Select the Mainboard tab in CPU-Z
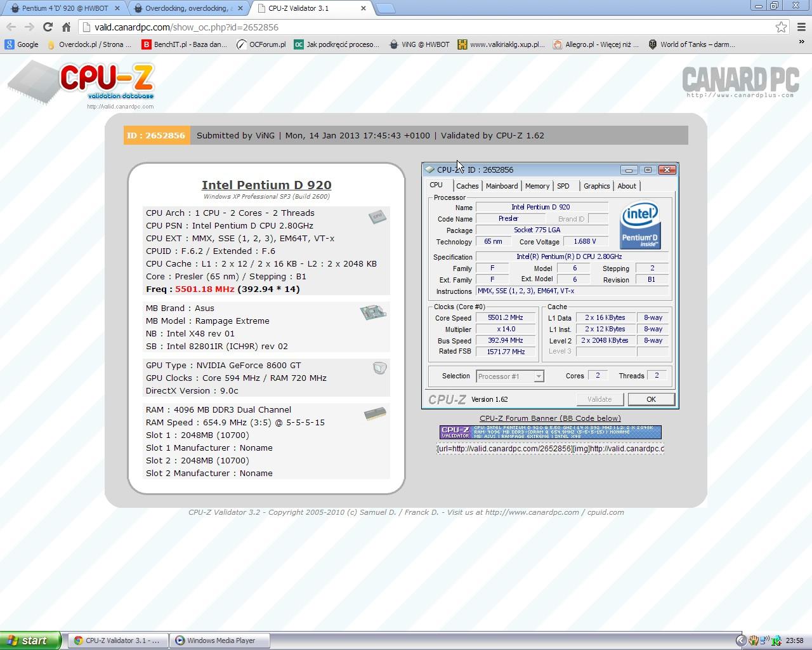The image size is (812, 650). [502, 186]
